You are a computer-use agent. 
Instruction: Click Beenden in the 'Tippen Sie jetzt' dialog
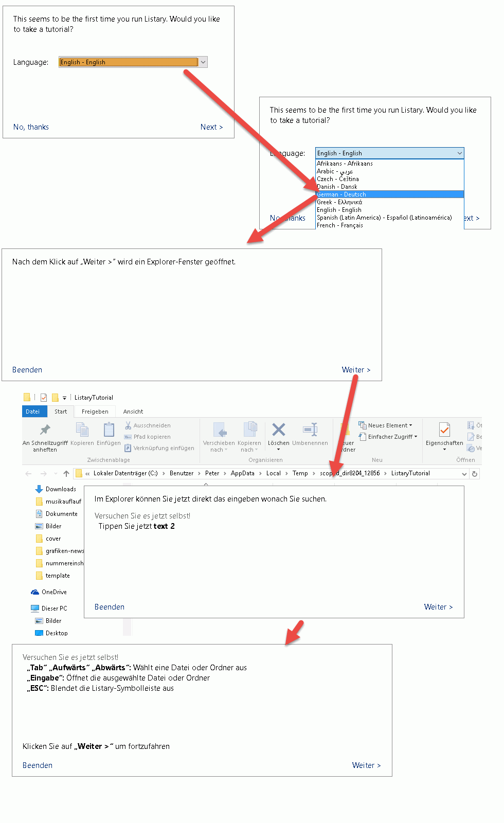point(110,607)
